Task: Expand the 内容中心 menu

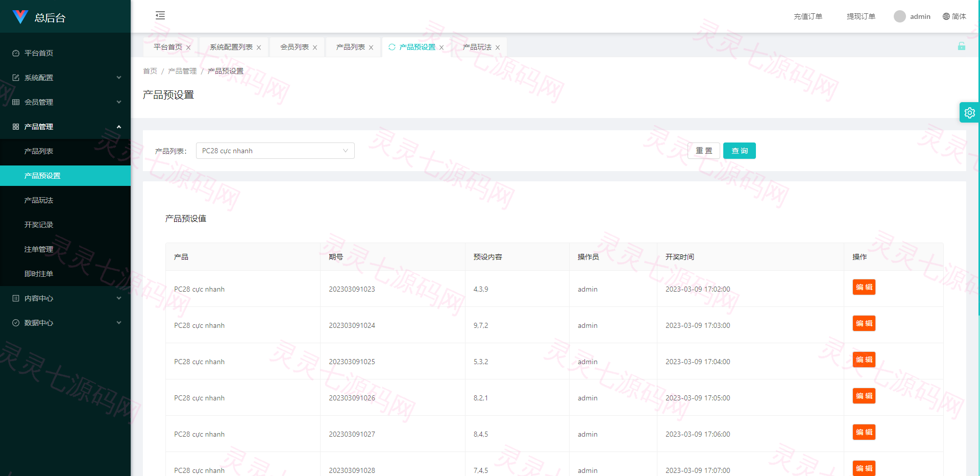Action: coord(65,298)
